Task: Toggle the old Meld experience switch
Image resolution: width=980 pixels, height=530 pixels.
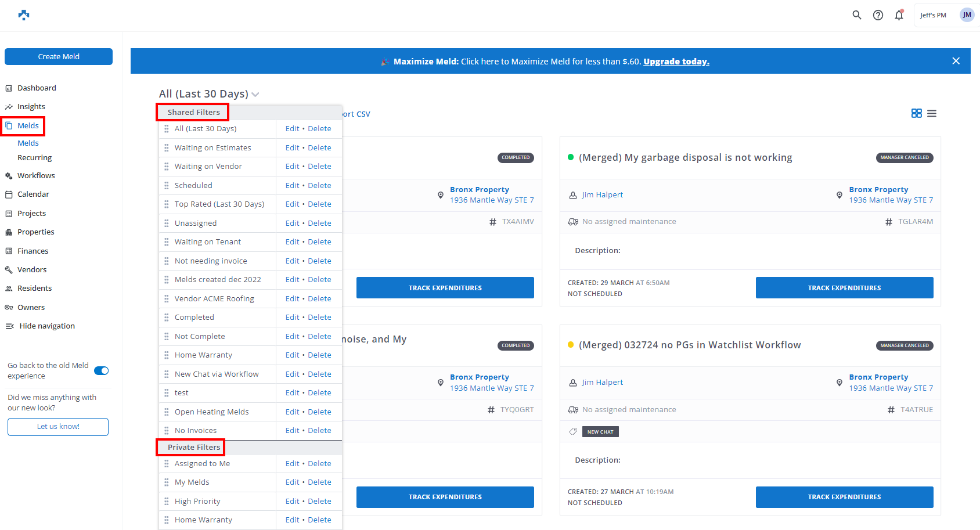Action: tap(102, 371)
